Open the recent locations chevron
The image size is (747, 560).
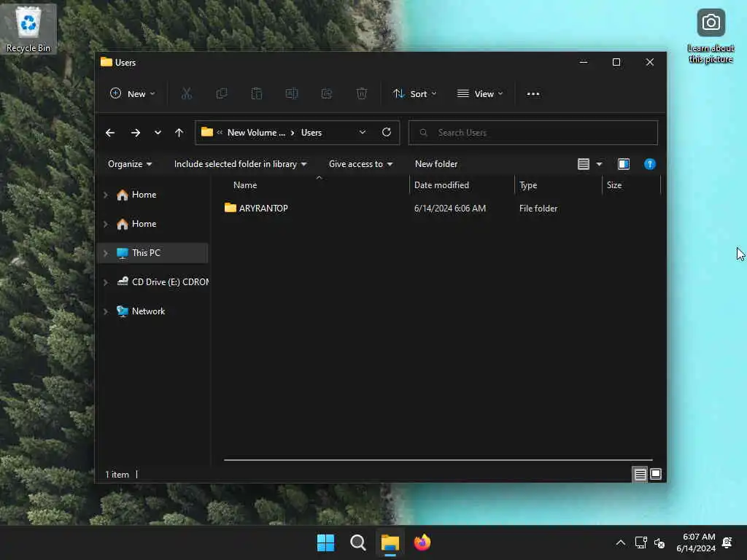tap(158, 133)
